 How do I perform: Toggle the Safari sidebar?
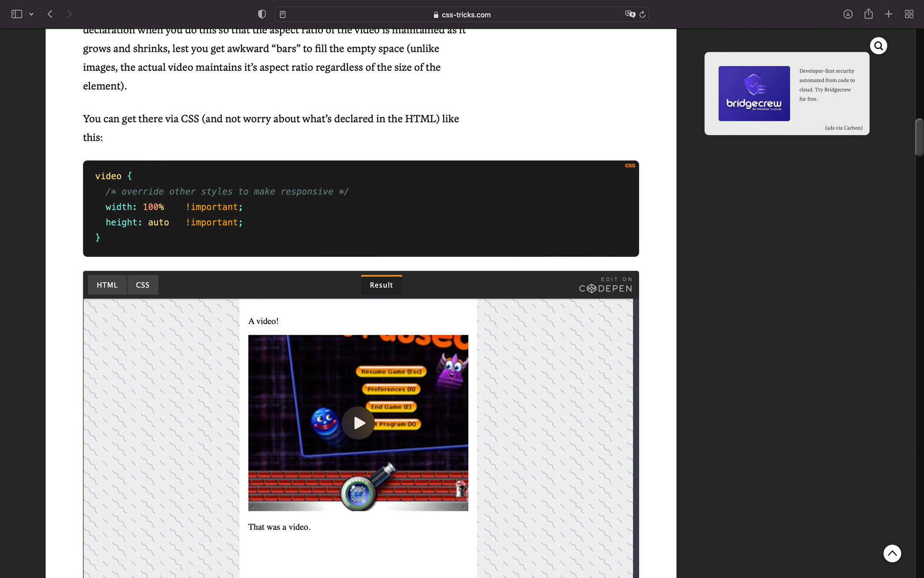click(x=17, y=14)
